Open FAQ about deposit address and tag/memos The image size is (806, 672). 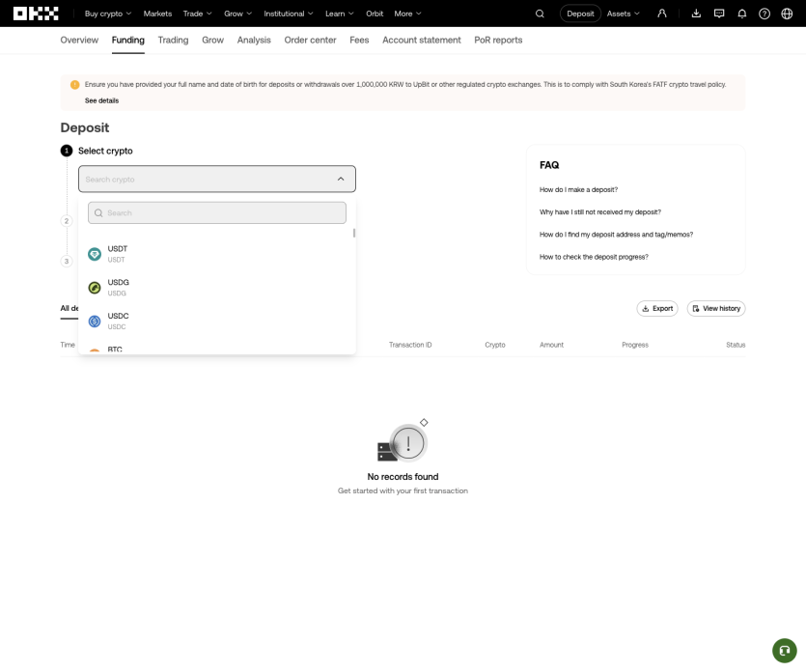(x=616, y=235)
